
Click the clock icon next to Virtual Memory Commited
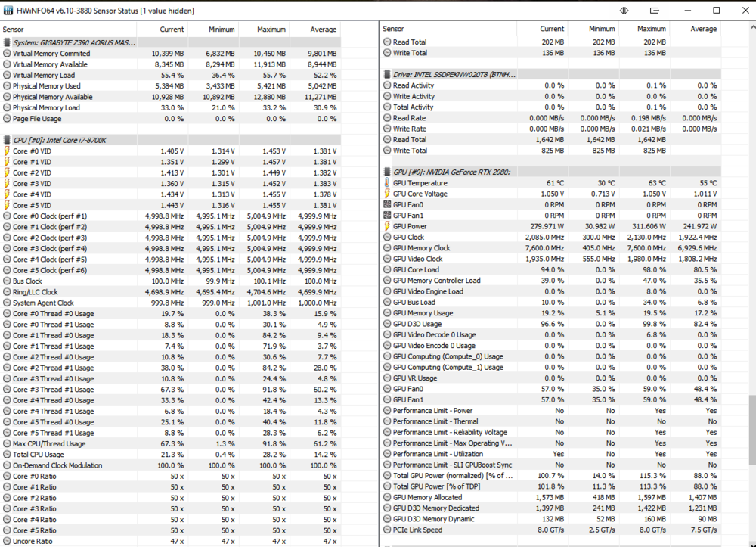(7, 54)
